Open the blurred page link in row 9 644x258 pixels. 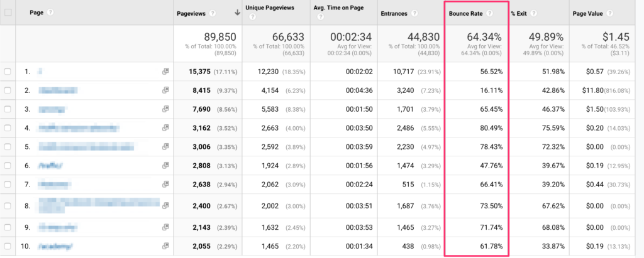click(x=58, y=227)
